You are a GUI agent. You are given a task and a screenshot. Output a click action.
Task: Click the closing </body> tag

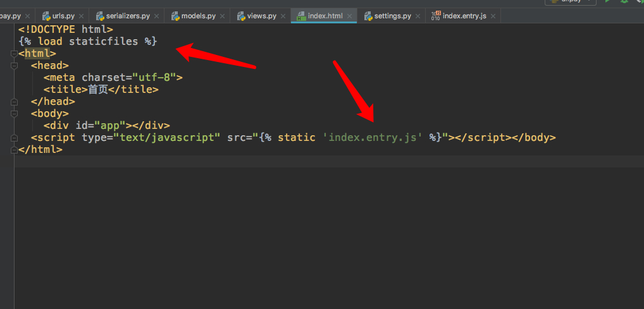[x=533, y=138]
